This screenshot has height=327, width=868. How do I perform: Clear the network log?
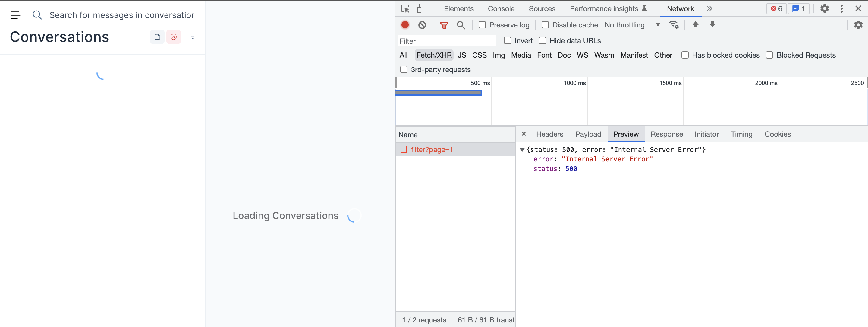[422, 25]
